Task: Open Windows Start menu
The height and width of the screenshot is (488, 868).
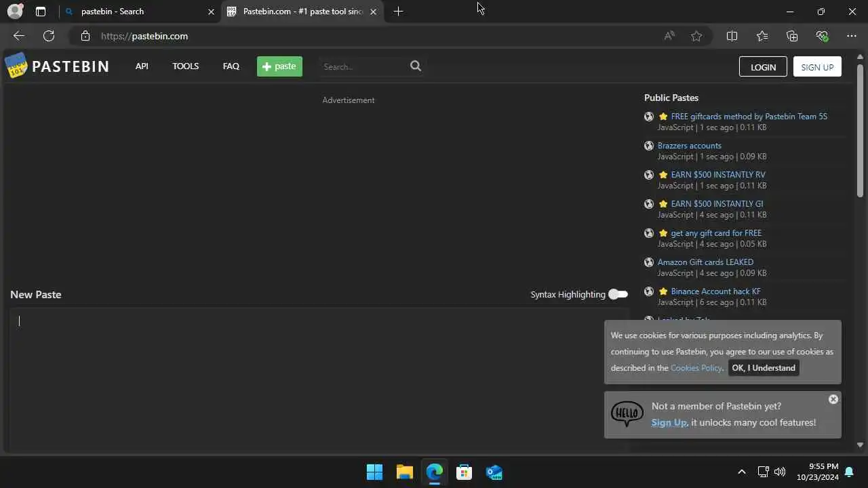Action: coord(374,472)
